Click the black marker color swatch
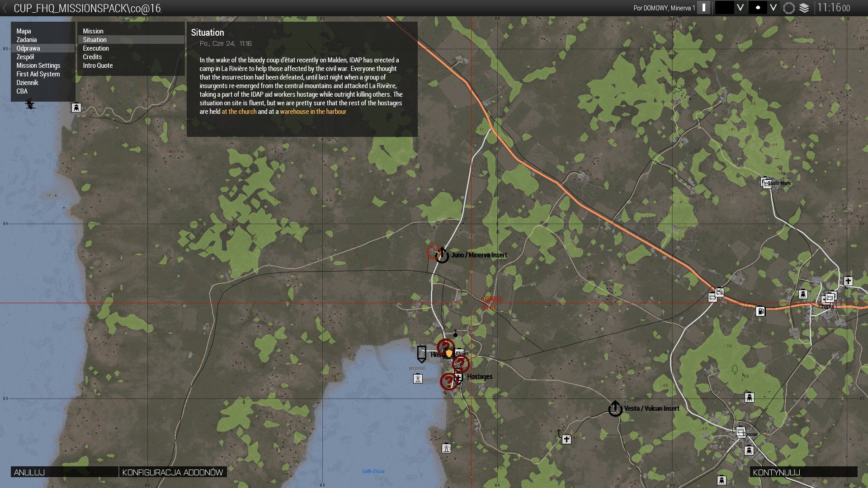 [724, 8]
